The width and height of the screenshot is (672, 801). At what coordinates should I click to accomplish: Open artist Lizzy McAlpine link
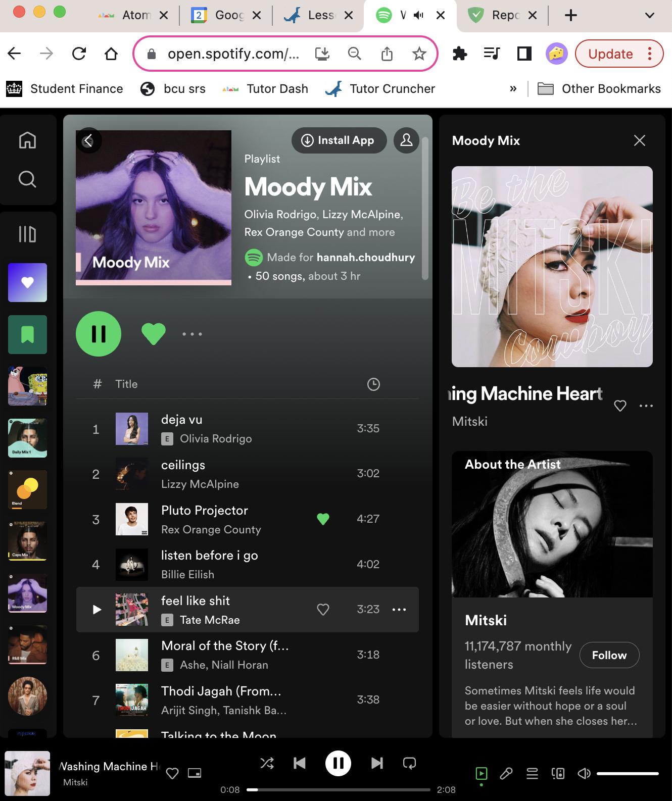(200, 484)
